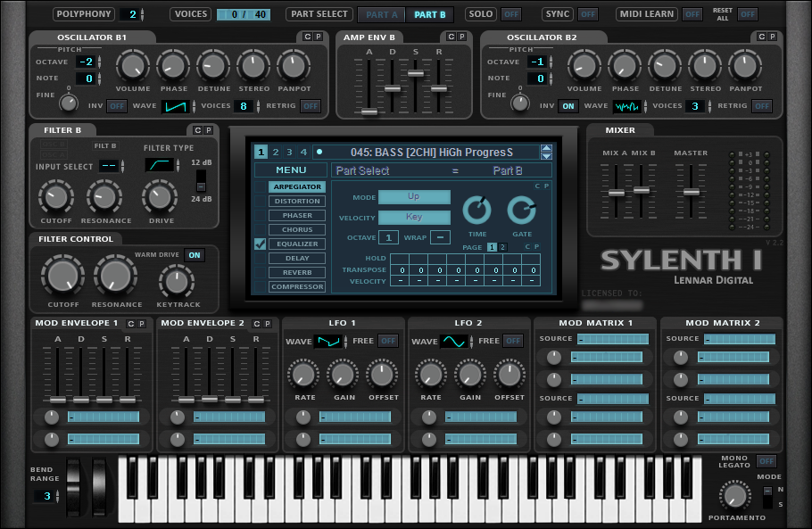Open the display Menu button
Screen dimensions: 812x529
point(291,170)
